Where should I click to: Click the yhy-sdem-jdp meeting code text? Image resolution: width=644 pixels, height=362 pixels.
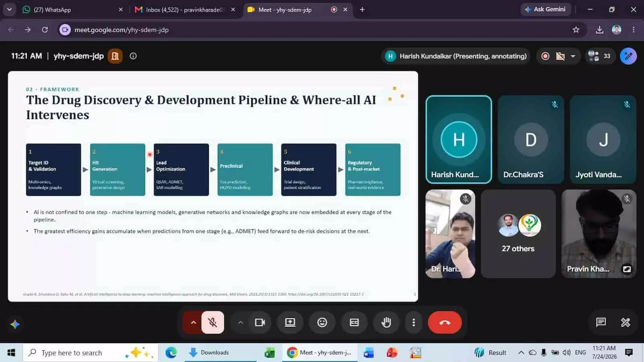coord(78,56)
